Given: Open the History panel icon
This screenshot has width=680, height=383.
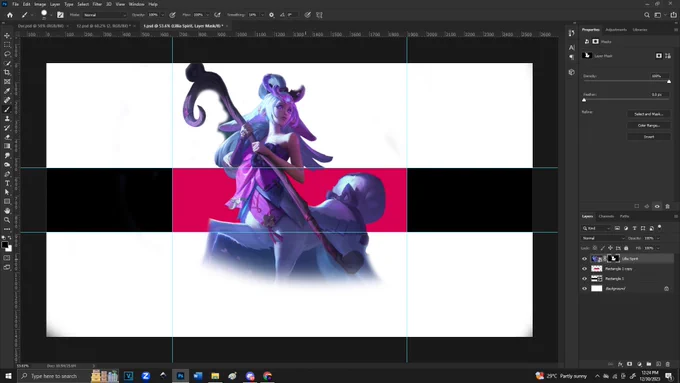Looking at the screenshot, I should [x=572, y=33].
